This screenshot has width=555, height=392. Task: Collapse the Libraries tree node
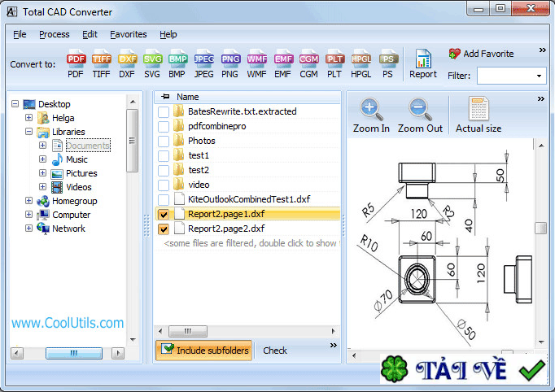coord(28,132)
